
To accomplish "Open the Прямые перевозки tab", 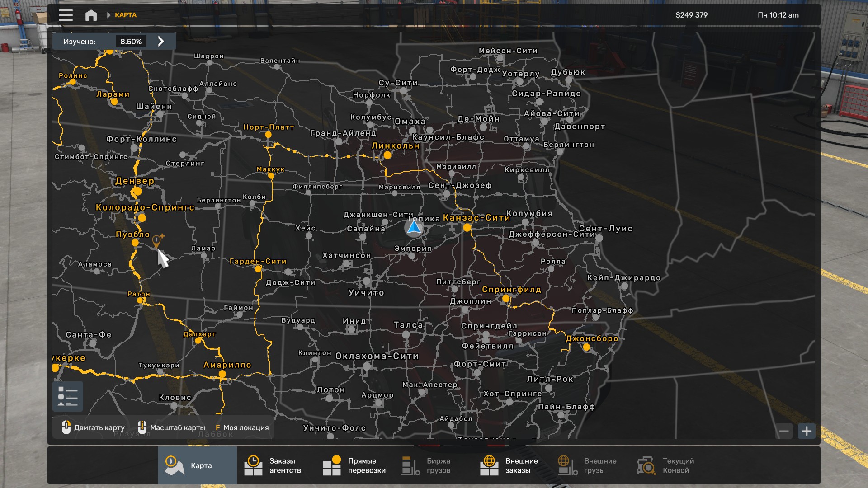I will pos(354,465).
